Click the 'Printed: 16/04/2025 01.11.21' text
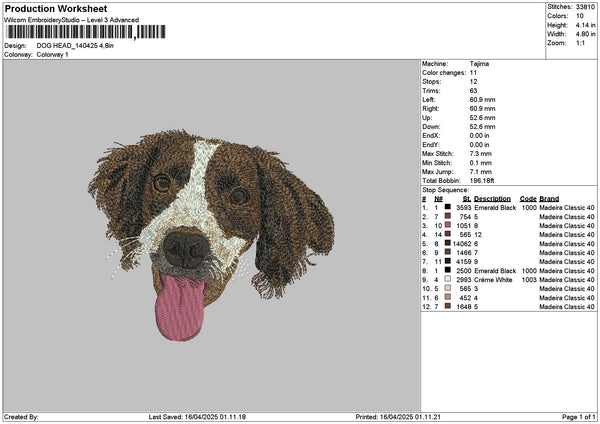600x424 pixels. [398, 417]
